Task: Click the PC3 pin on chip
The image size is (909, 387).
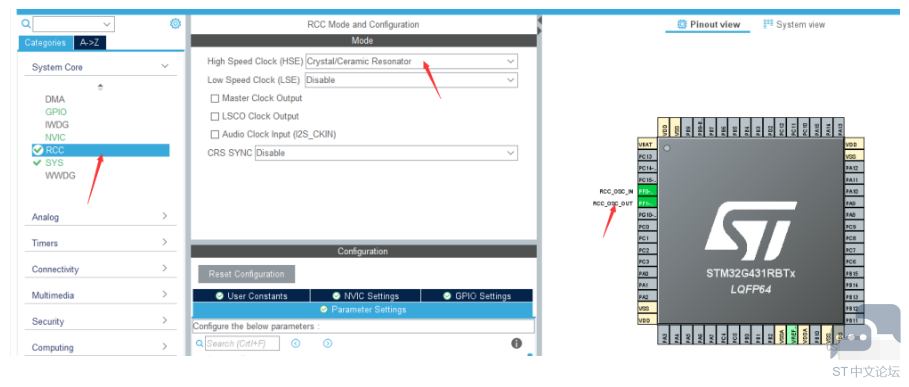Action: [648, 261]
